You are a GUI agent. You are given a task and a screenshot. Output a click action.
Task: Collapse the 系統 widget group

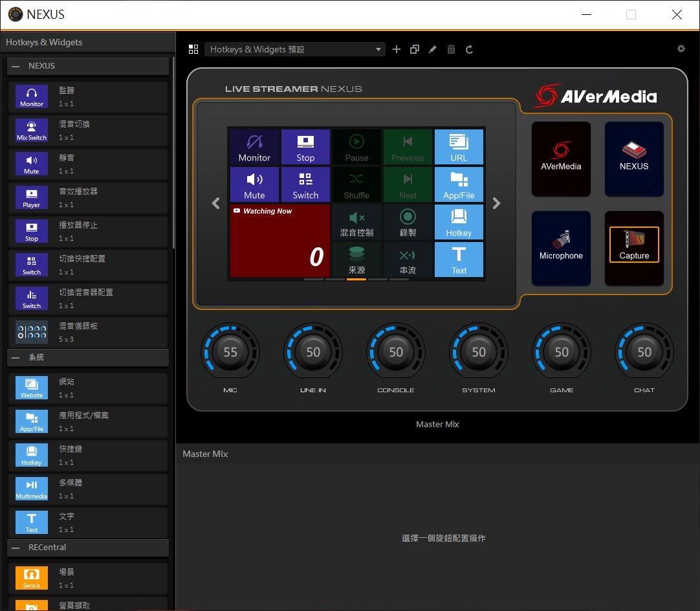pos(16,357)
